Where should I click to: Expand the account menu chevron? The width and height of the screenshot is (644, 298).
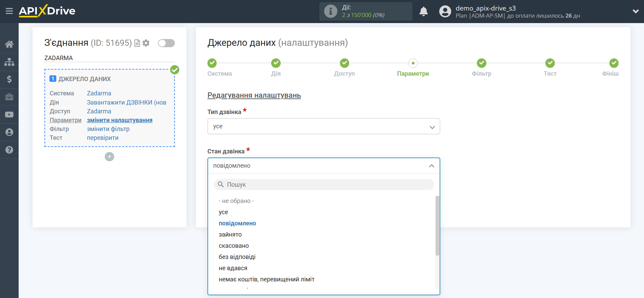(x=636, y=11)
